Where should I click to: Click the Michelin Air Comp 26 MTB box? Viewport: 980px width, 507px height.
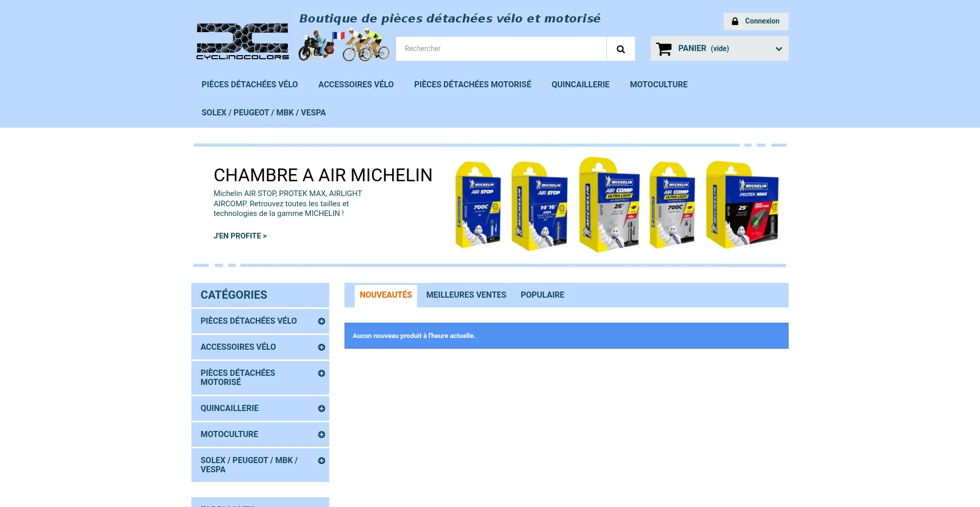pos(609,205)
